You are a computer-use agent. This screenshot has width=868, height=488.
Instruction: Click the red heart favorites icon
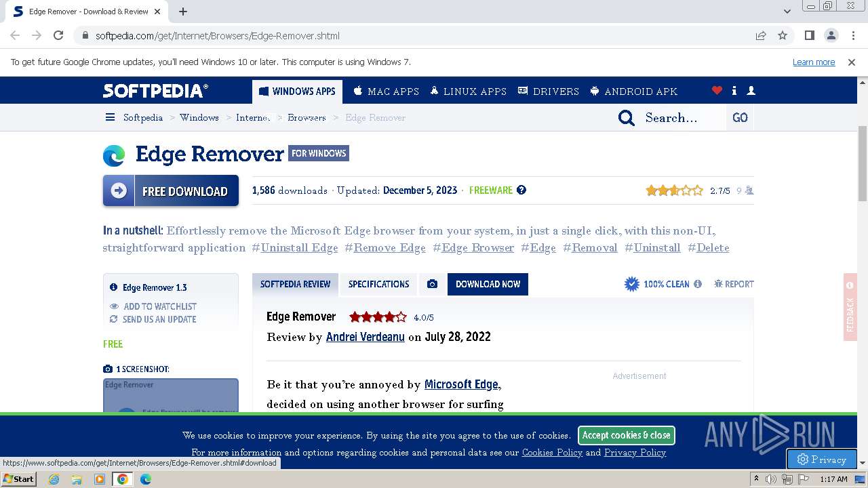pyautogui.click(x=717, y=91)
